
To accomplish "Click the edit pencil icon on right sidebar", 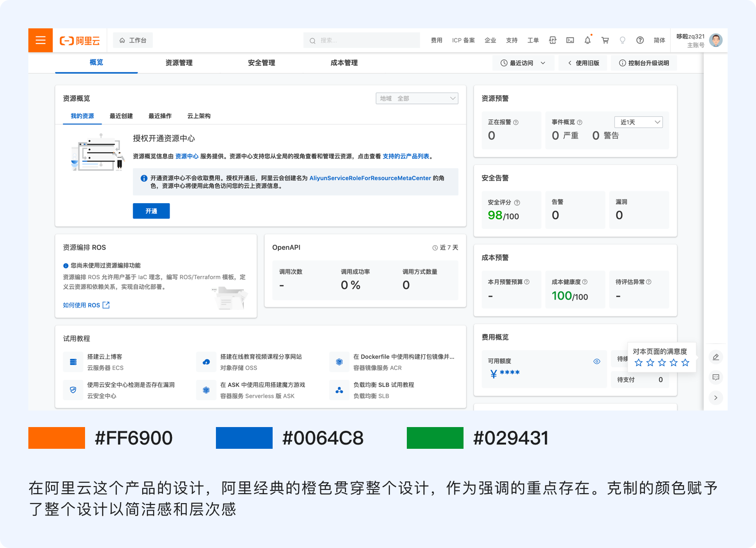I will 716,357.
